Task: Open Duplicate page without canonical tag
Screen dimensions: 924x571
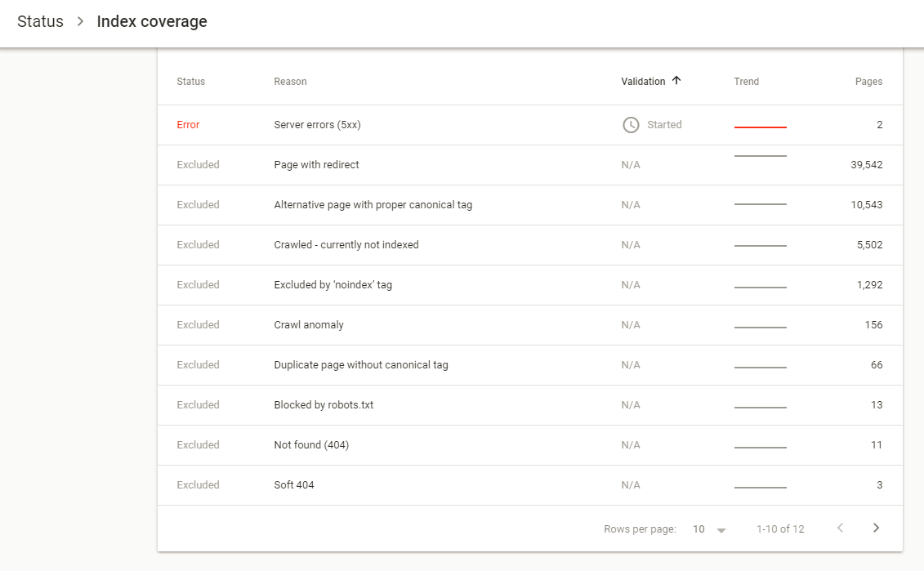Action: coord(360,365)
